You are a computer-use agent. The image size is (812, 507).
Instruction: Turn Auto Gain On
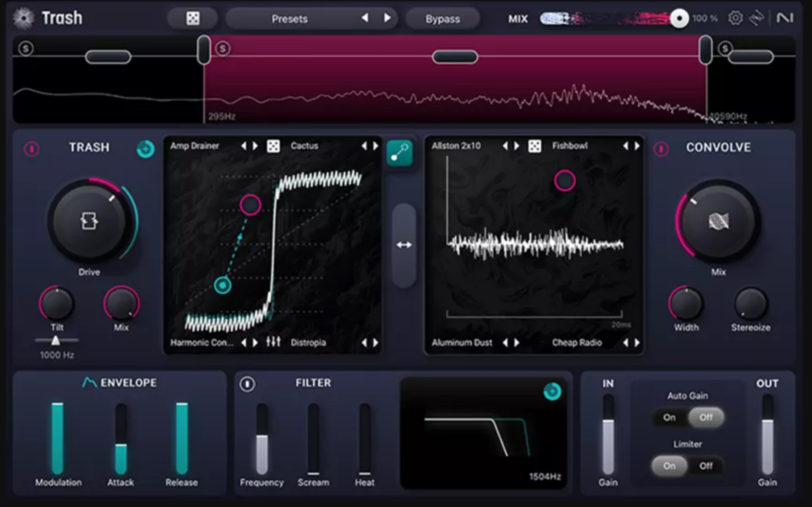669,417
